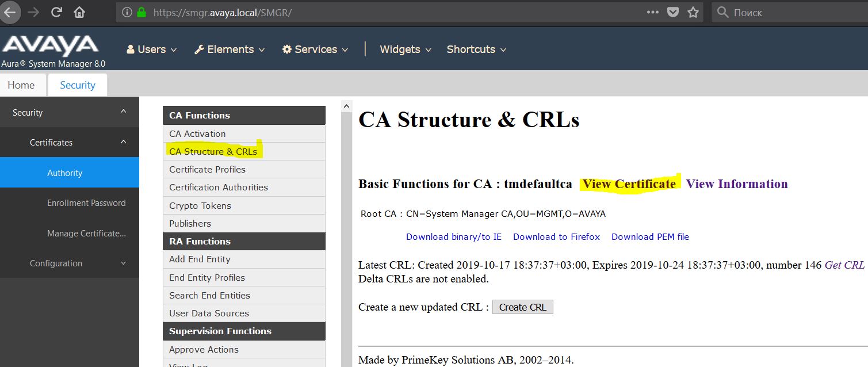Viewport: 868px width, 367px height.
Task: Click Download PEM file link
Action: (650, 236)
